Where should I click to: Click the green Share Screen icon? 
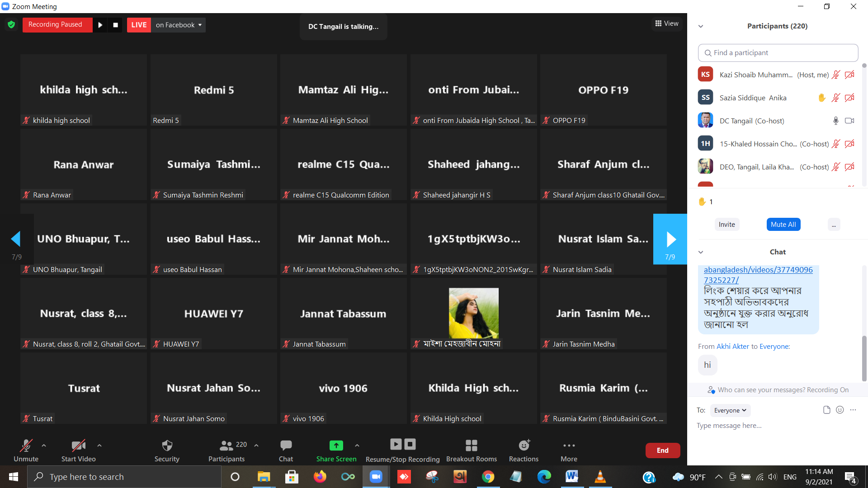(336, 446)
